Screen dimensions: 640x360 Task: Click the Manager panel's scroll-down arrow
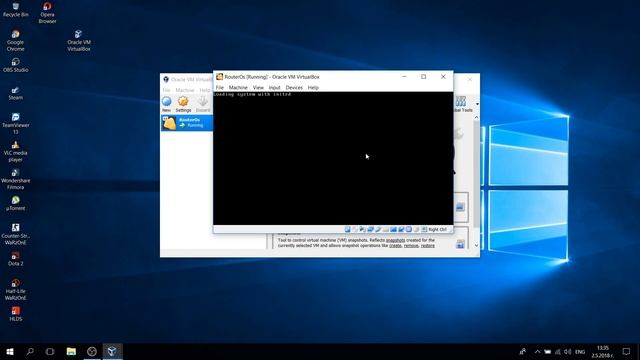[476, 245]
